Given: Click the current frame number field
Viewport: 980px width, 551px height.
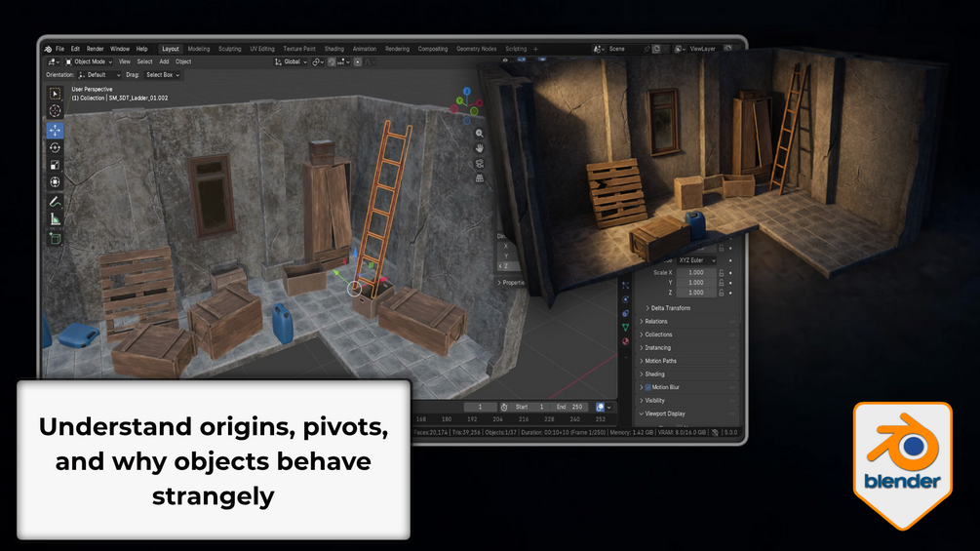Looking at the screenshot, I should (x=480, y=407).
